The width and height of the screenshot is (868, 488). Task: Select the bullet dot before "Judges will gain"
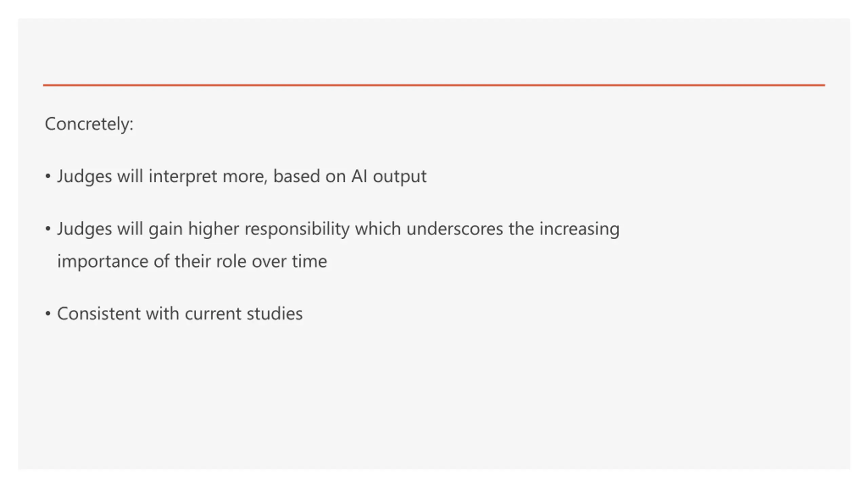[x=48, y=229]
